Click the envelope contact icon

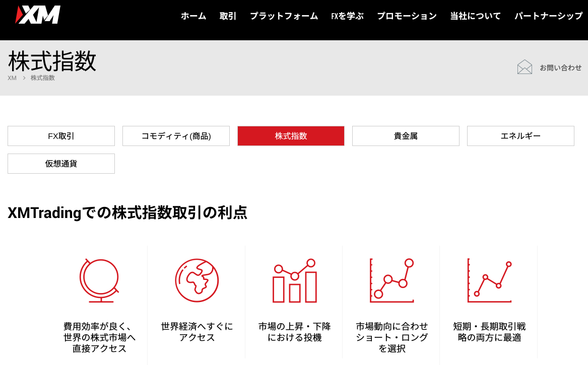[525, 66]
